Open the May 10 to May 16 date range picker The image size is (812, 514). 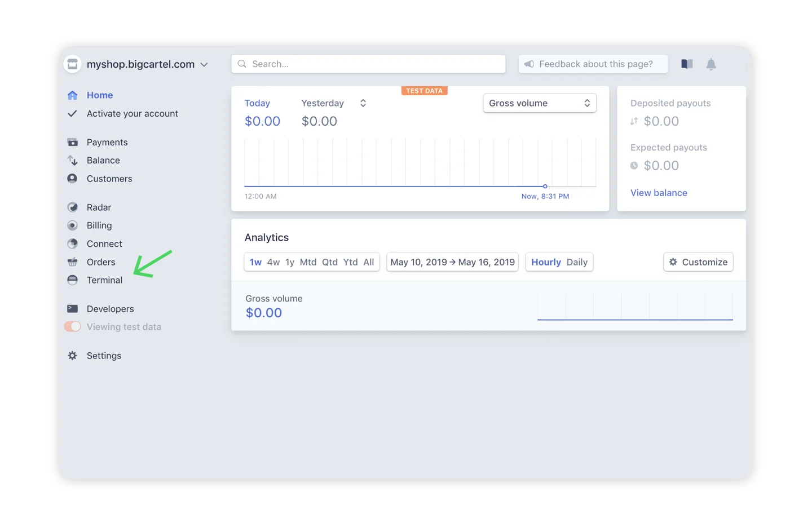pyautogui.click(x=452, y=262)
